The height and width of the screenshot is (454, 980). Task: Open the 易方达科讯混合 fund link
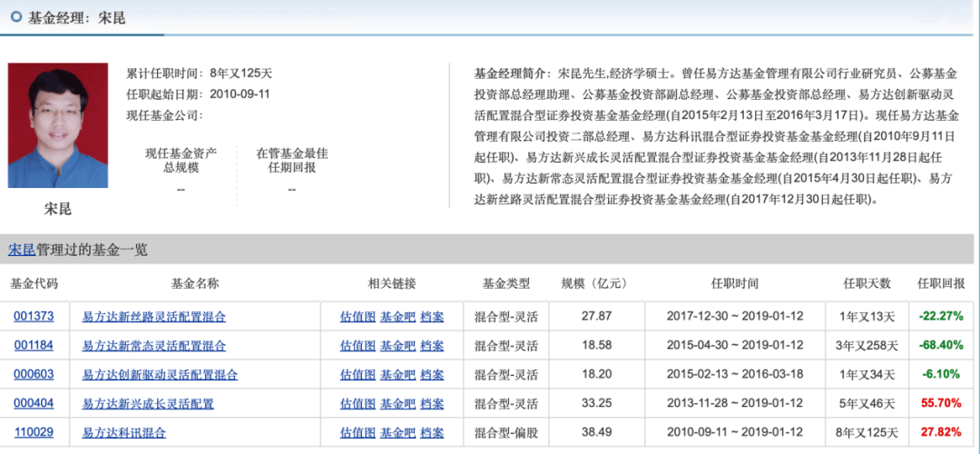(123, 432)
